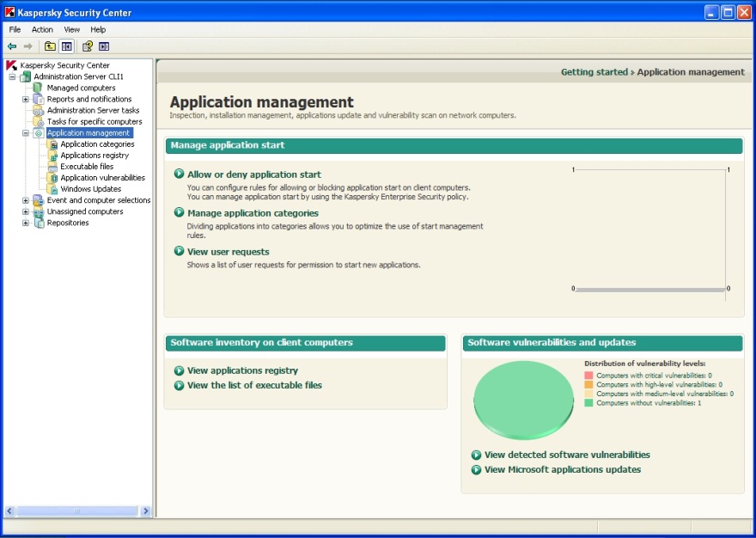Open View detected software vulnerabilities link
The width and height of the screenshot is (756, 538).
[567, 455]
